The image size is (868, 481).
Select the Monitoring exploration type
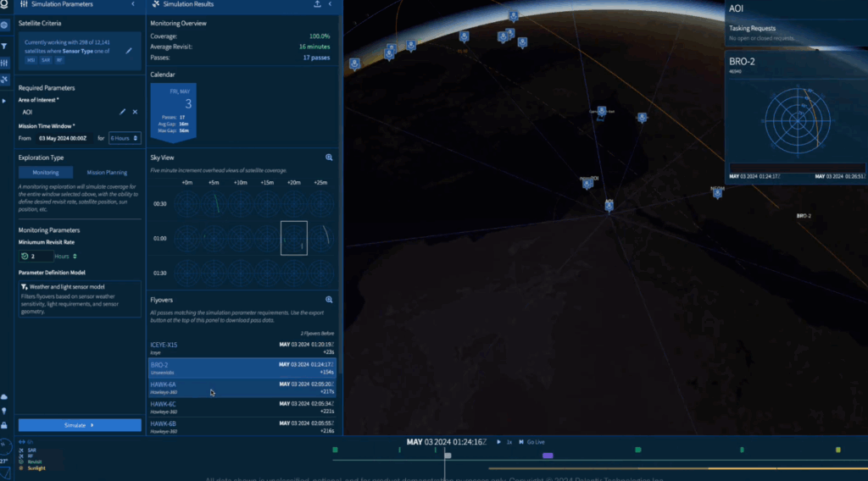pyautogui.click(x=46, y=173)
